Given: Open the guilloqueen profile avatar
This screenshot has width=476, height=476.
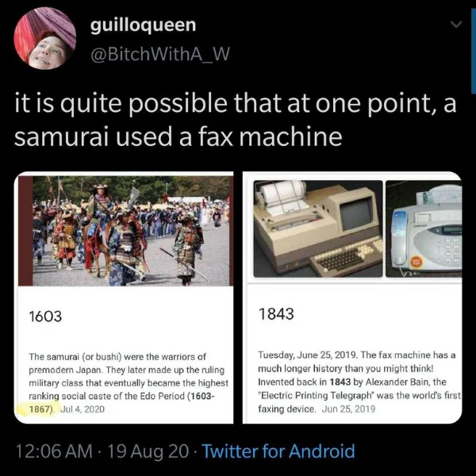Looking at the screenshot, I should tap(45, 38).
